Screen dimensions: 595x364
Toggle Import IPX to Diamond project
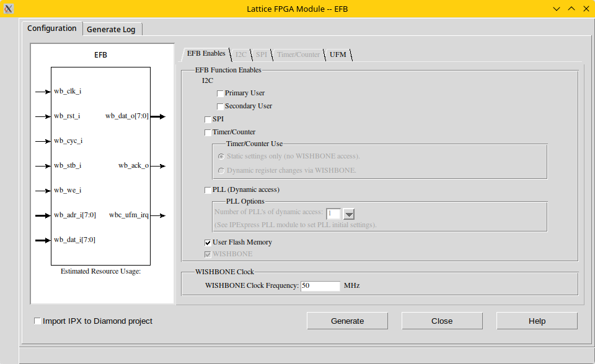pos(38,321)
